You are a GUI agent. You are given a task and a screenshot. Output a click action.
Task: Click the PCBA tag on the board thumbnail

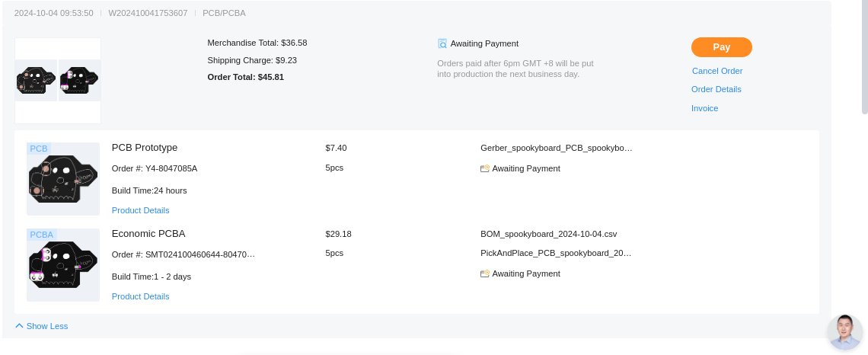[42, 235]
